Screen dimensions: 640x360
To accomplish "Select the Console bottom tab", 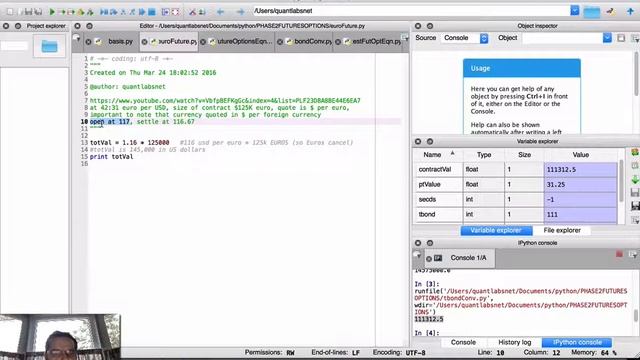I will coord(463,342).
